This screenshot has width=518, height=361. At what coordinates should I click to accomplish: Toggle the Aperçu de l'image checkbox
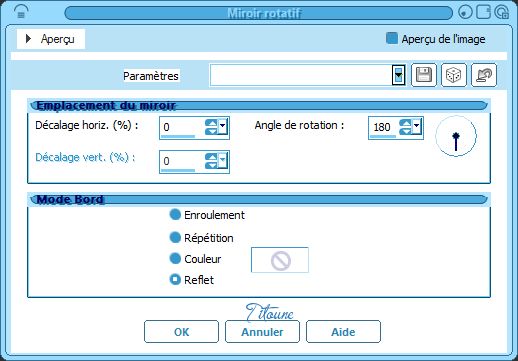(392, 38)
